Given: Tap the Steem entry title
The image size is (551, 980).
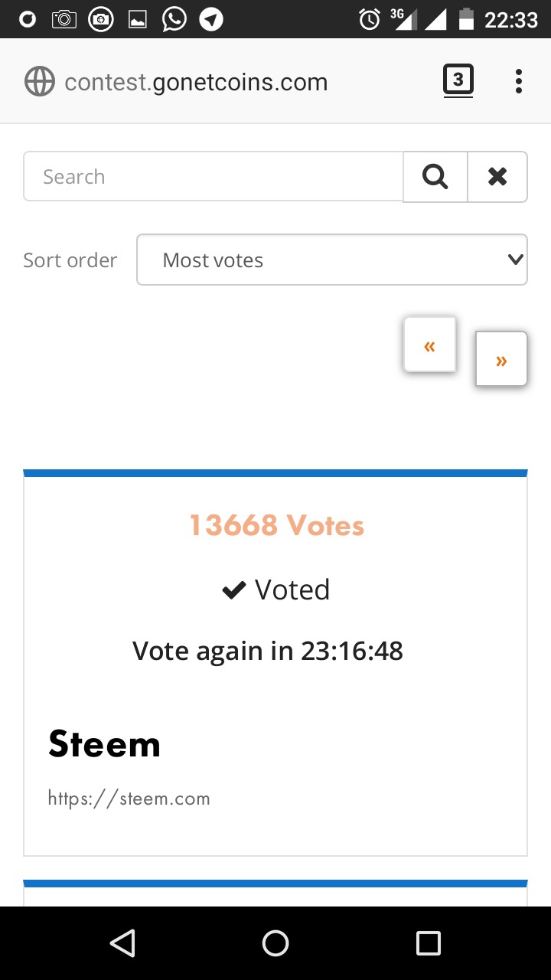Looking at the screenshot, I should [x=104, y=743].
